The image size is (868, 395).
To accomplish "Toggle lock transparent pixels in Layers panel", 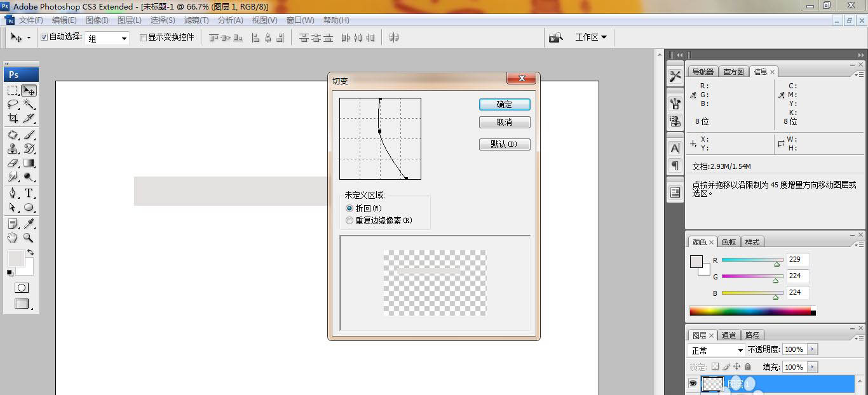I will click(715, 366).
